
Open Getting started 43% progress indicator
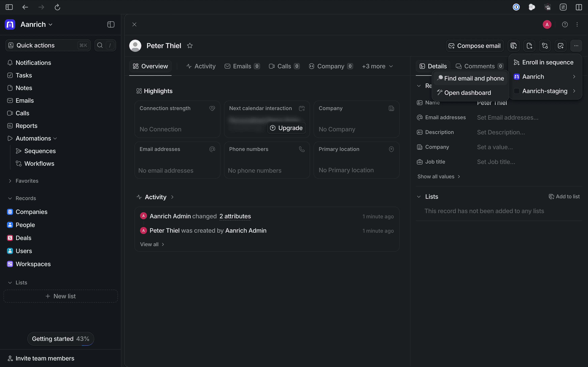click(60, 339)
